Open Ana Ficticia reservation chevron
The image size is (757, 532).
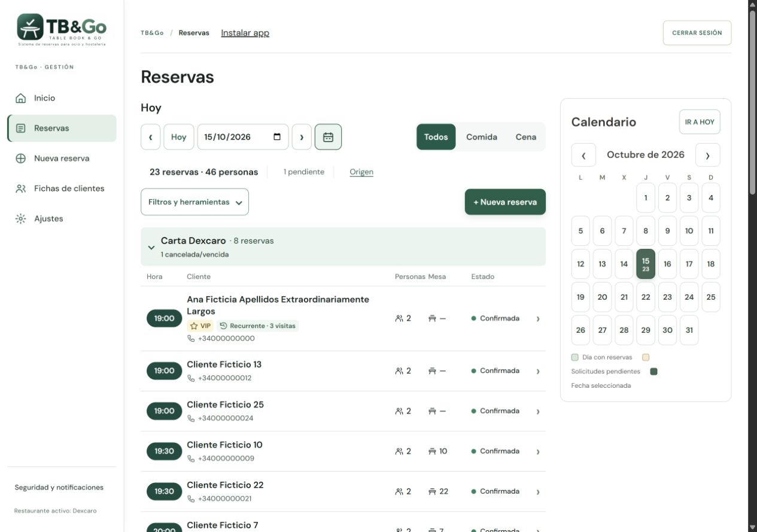(x=538, y=319)
